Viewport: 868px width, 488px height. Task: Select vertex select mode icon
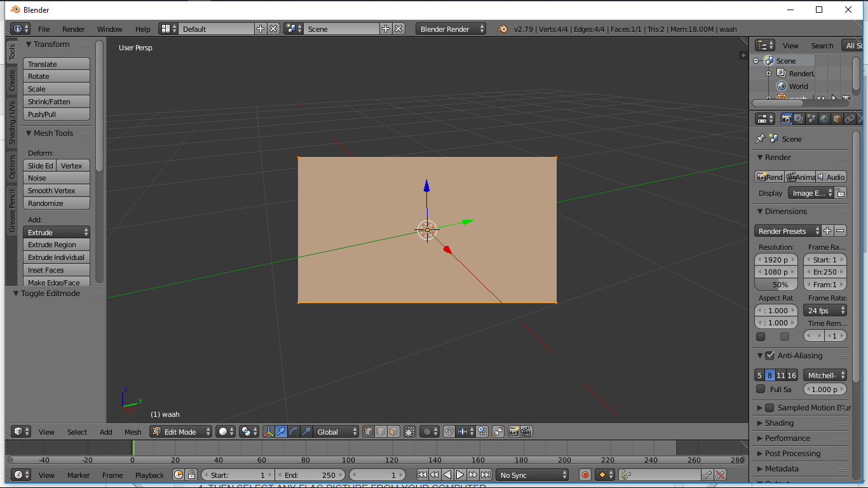(368, 431)
